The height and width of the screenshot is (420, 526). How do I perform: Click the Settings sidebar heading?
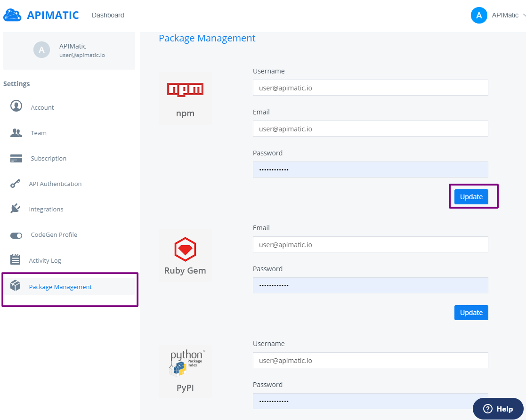pyautogui.click(x=16, y=84)
